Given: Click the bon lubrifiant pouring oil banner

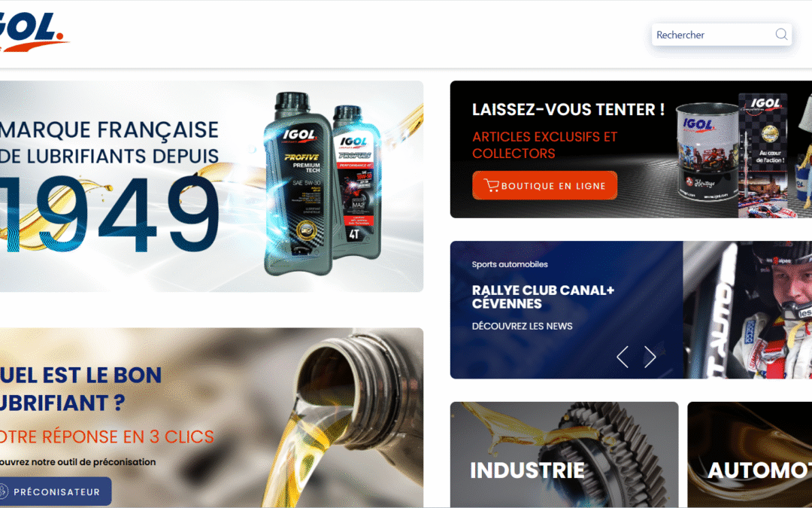Looking at the screenshot, I should pos(211,418).
